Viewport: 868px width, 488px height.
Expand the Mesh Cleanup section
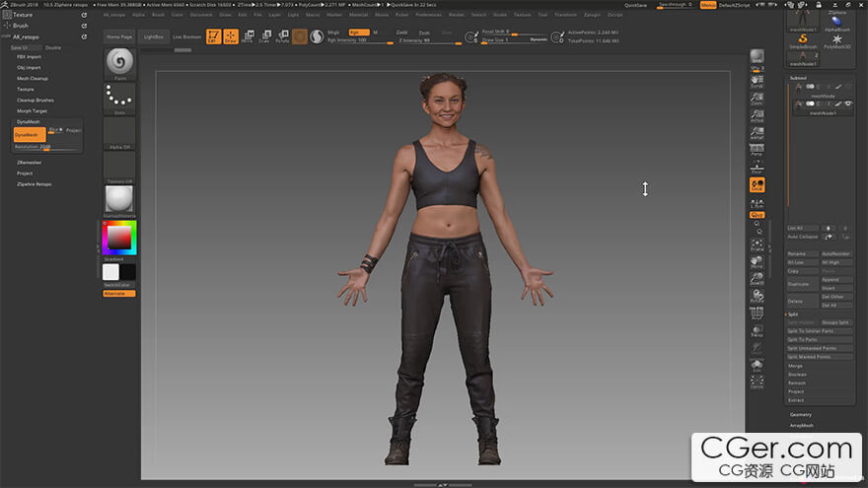pyautogui.click(x=33, y=79)
